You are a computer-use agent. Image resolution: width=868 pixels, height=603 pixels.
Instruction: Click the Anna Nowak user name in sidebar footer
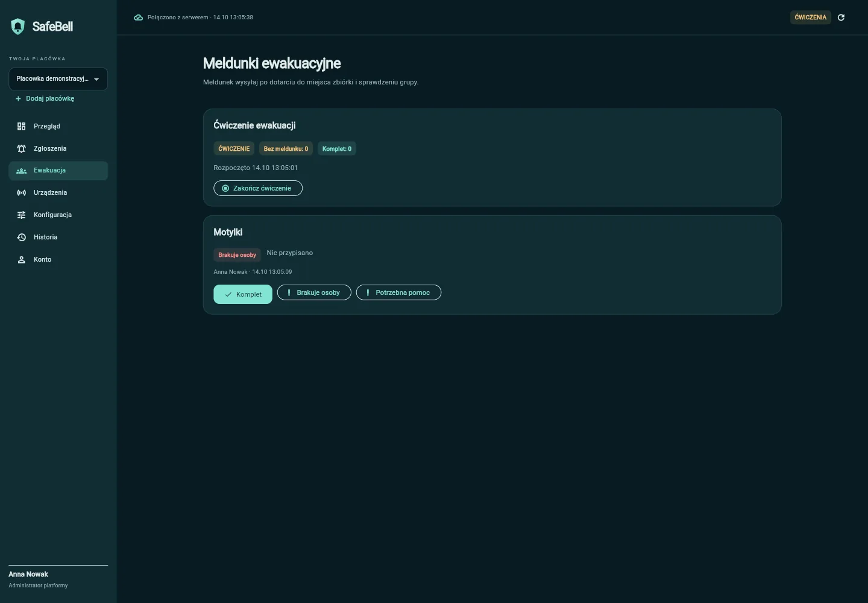28,574
